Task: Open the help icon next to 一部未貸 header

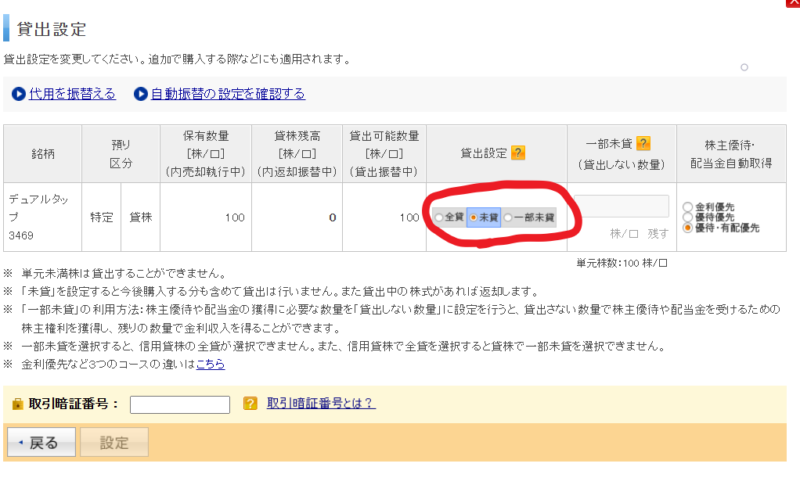Action: [x=644, y=143]
